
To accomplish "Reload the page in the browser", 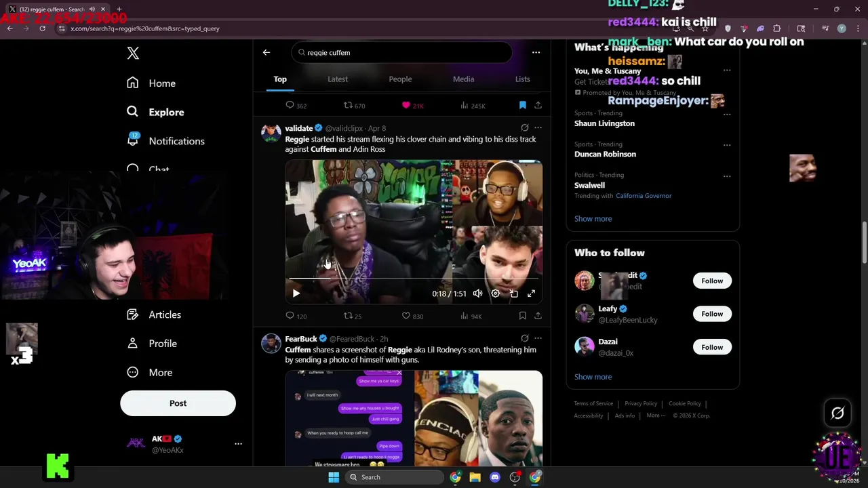I will [42, 28].
